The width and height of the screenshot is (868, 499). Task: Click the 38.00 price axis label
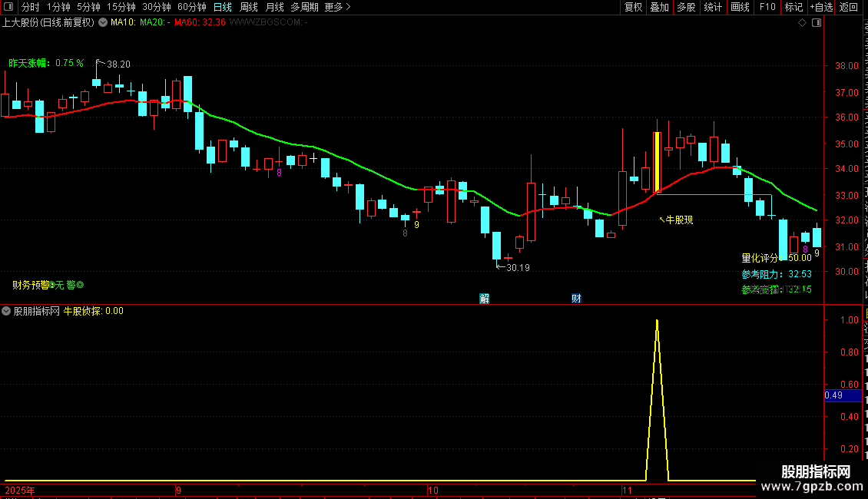pos(847,65)
